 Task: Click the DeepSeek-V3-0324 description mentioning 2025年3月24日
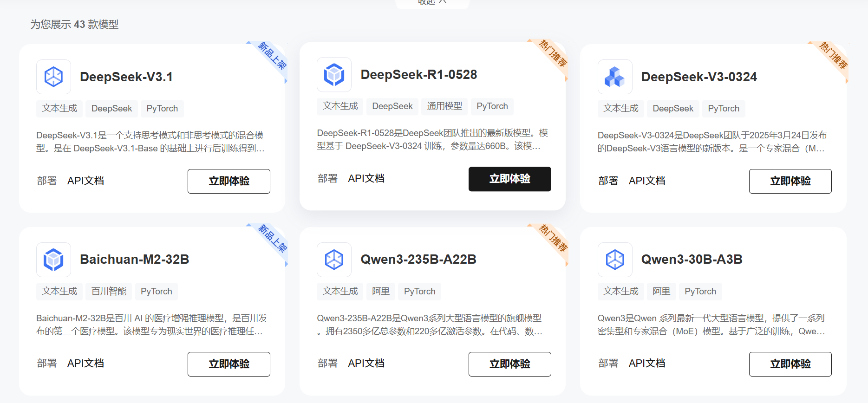[712, 142]
